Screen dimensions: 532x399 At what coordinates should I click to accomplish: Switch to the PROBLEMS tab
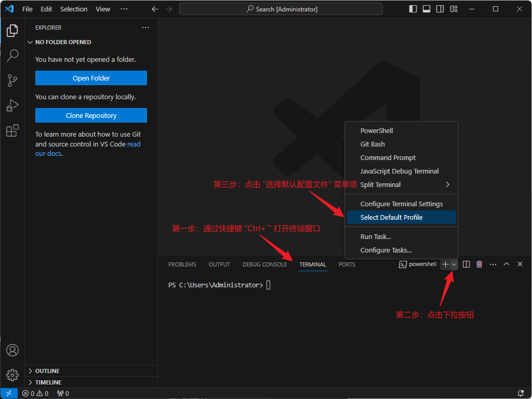click(182, 264)
